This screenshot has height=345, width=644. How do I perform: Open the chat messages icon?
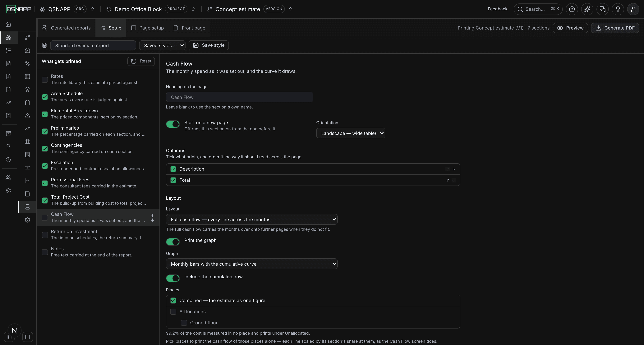point(602,9)
